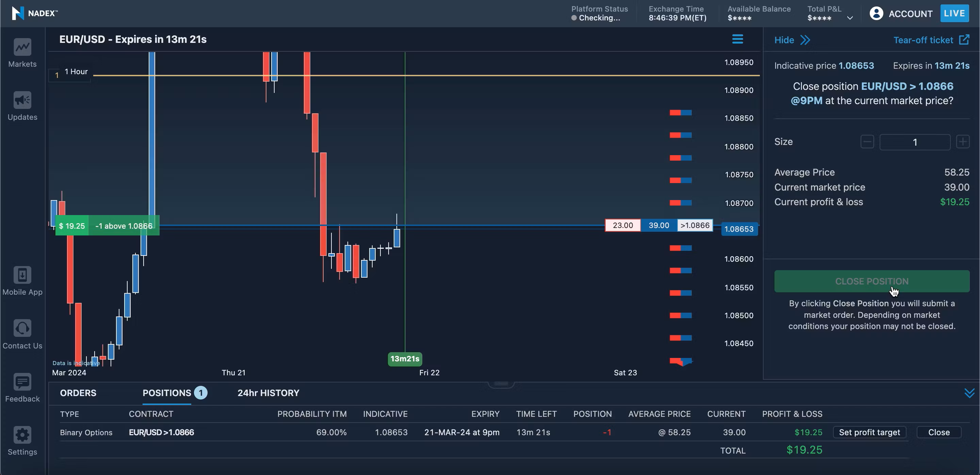Open chart hamburger menu icon
The height and width of the screenshot is (475, 980).
pyautogui.click(x=737, y=39)
